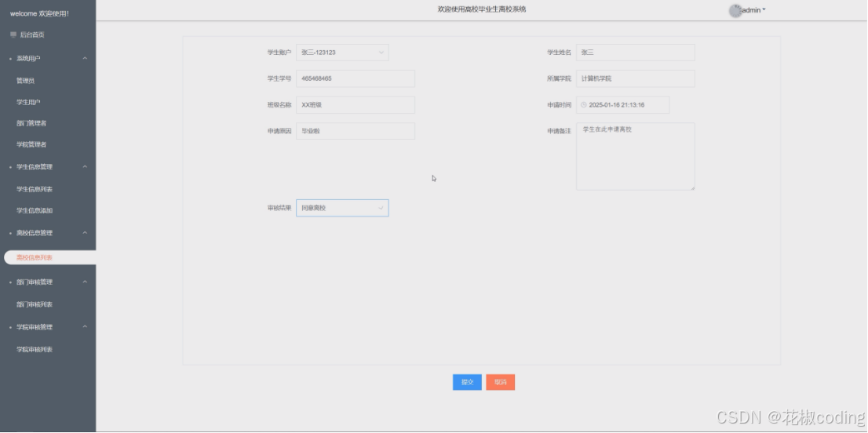Collapse the 学生信息管理 menu group
This screenshot has width=868, height=433.
(85, 167)
